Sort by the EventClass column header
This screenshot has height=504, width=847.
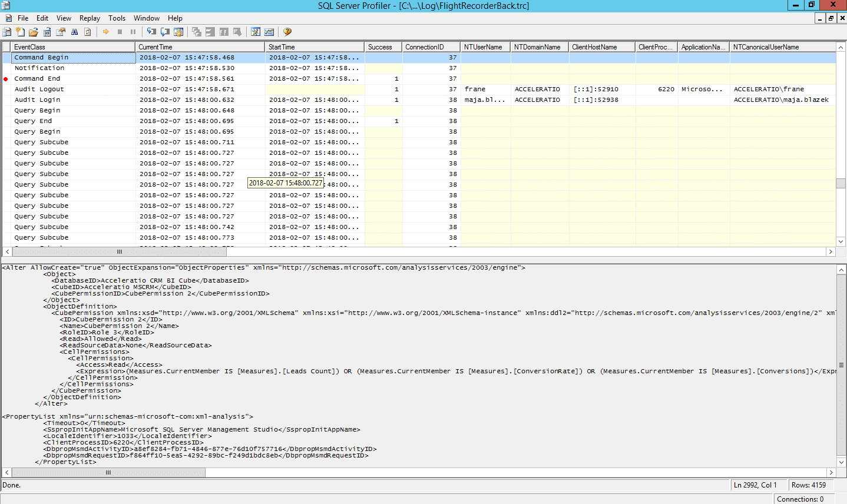pyautogui.click(x=73, y=47)
